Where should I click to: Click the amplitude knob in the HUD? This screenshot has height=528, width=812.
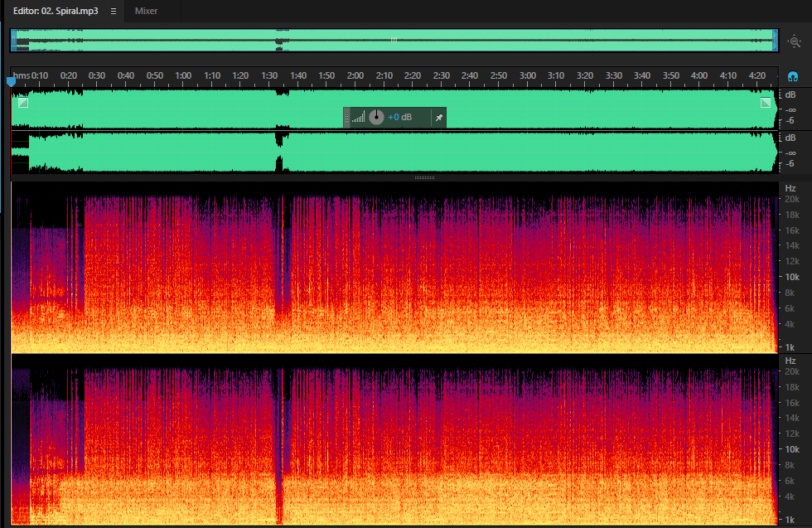tap(376, 117)
